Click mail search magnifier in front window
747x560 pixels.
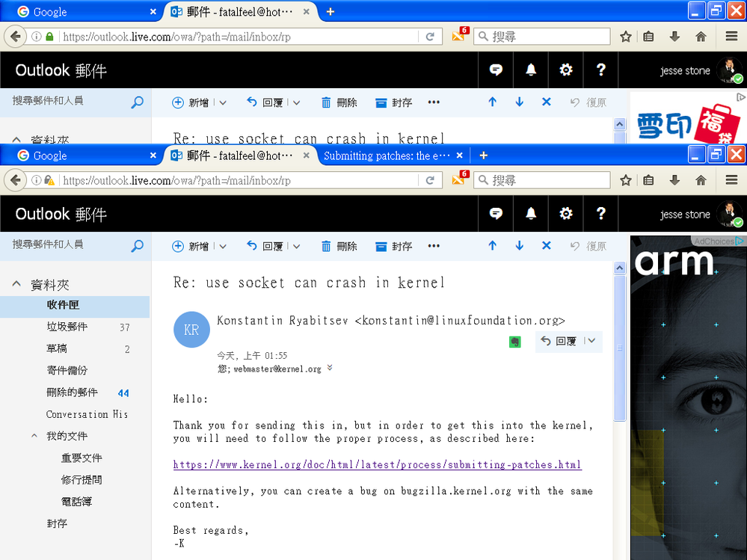(x=137, y=246)
